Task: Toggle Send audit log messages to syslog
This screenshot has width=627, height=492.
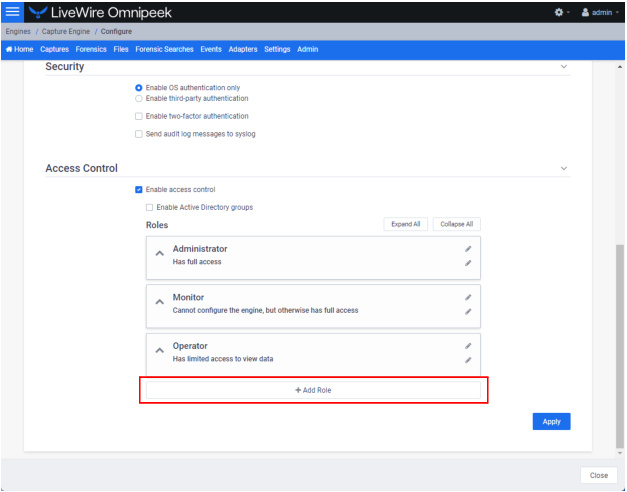Action: 139,134
